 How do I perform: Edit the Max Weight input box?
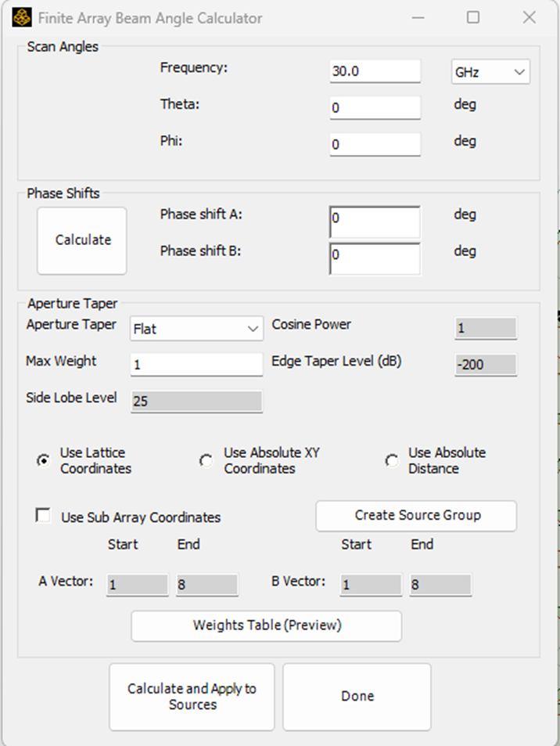(x=196, y=365)
